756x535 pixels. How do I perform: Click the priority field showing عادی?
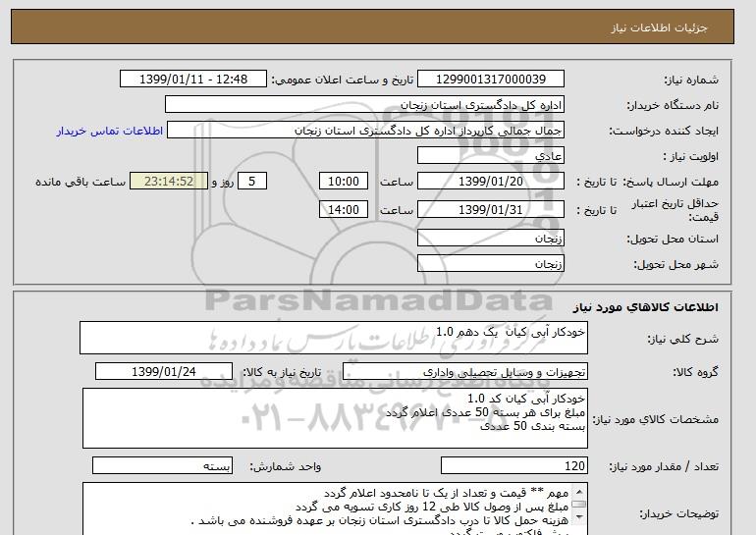[491, 156]
